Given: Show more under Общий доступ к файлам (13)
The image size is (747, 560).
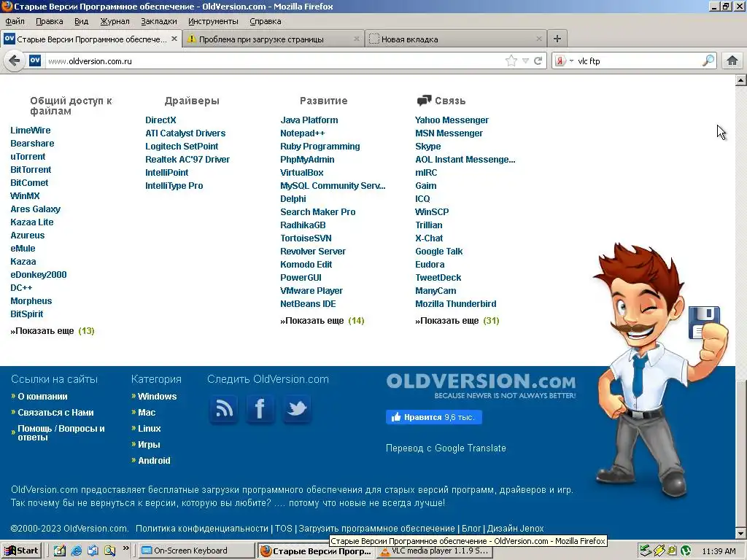Looking at the screenshot, I should (53, 331).
